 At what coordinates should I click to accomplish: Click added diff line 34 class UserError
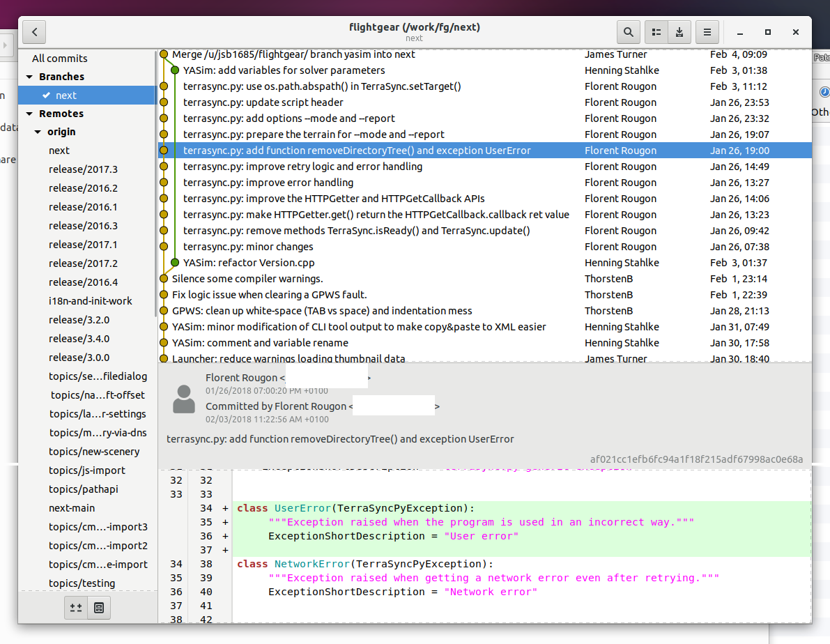pos(485,508)
